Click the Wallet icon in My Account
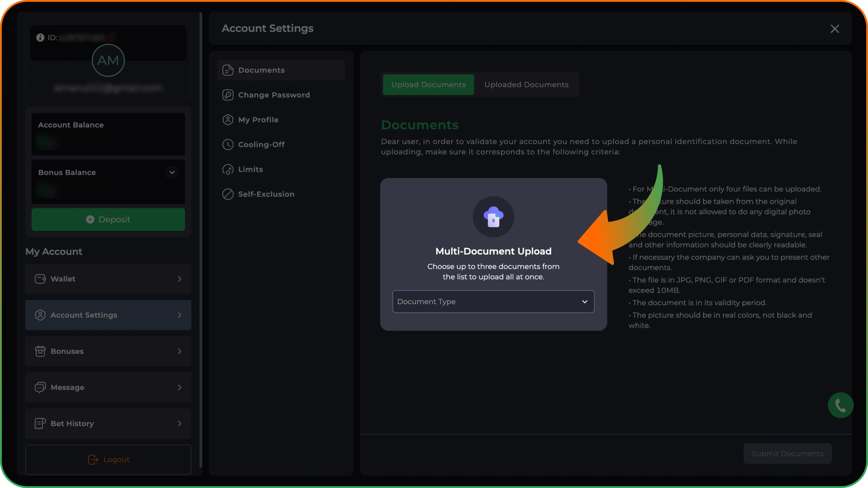Viewport: 868px width, 488px height. 40,279
